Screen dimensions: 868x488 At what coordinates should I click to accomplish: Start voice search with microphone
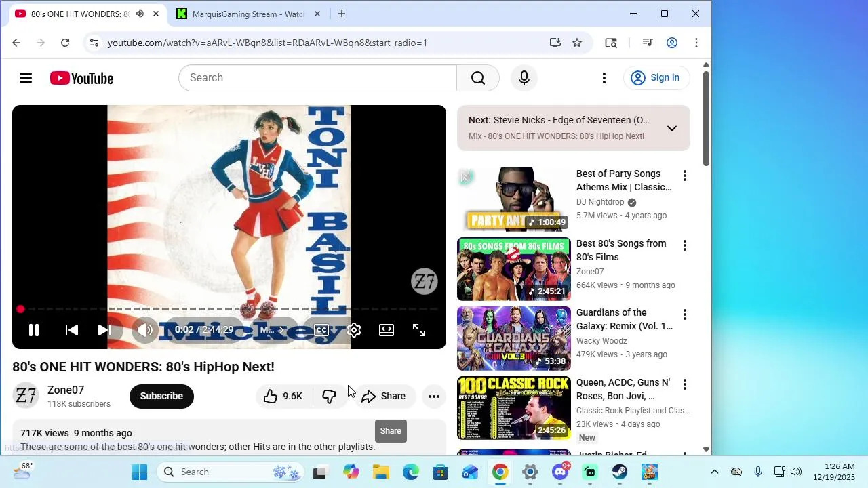click(524, 78)
